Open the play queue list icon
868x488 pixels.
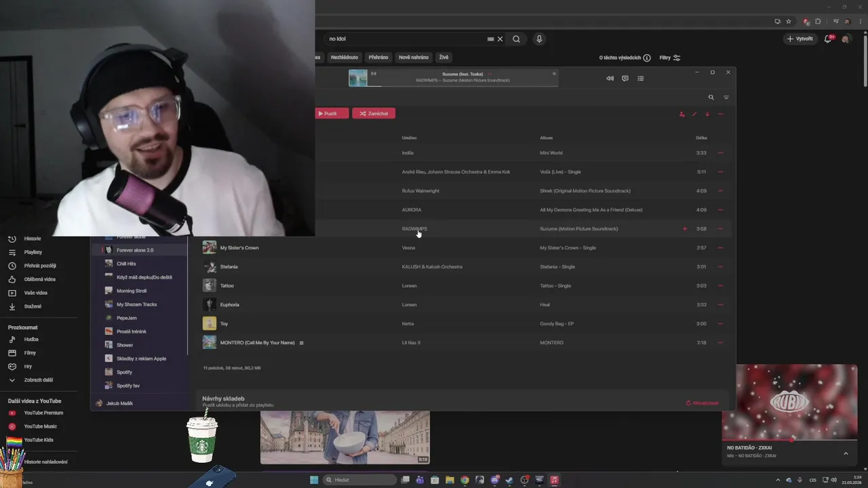coord(641,78)
